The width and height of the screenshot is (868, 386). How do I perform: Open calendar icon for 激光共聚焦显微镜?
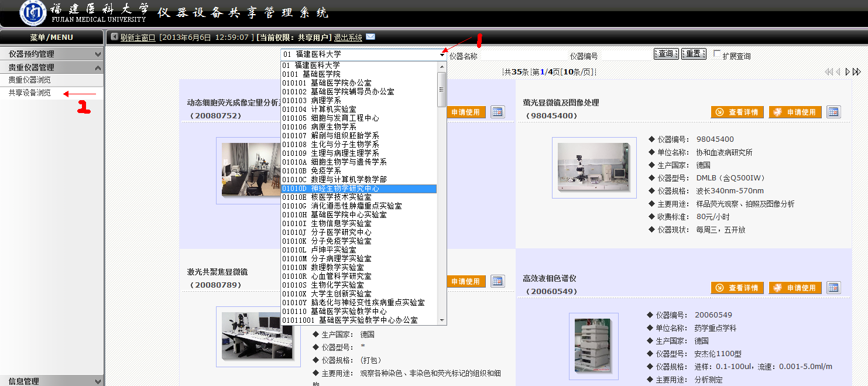pyautogui.click(x=498, y=281)
